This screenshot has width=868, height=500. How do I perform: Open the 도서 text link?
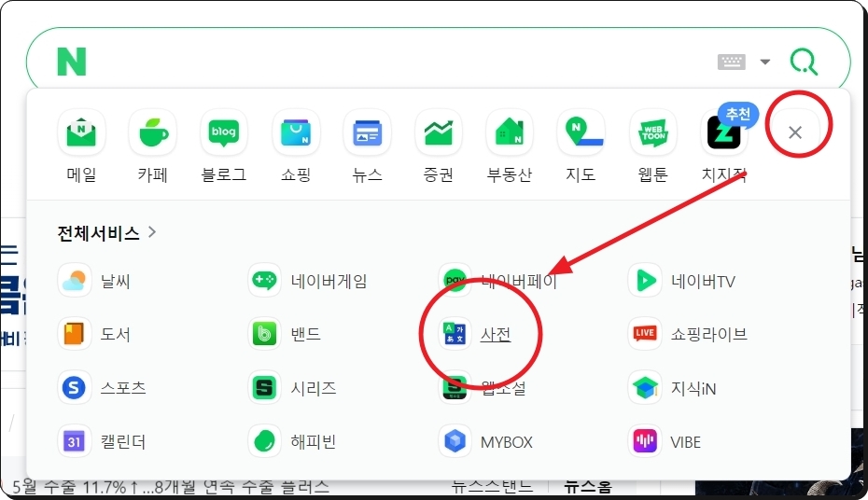click(x=115, y=334)
